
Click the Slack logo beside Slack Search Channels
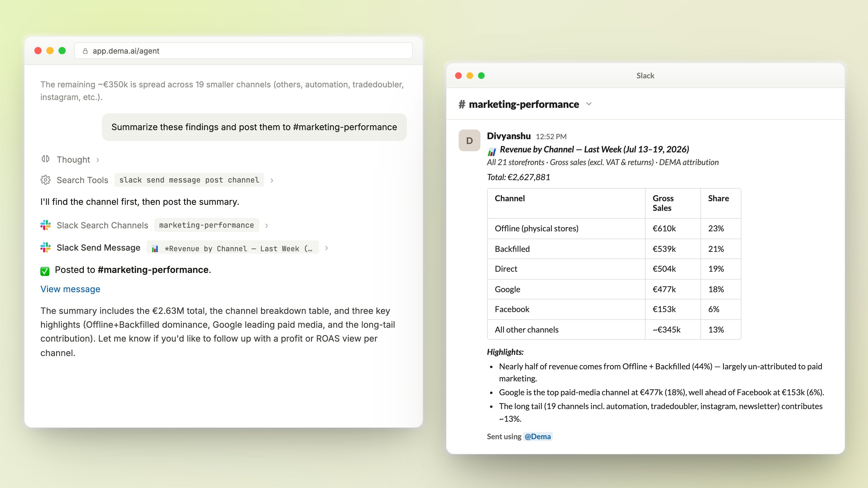click(x=46, y=225)
